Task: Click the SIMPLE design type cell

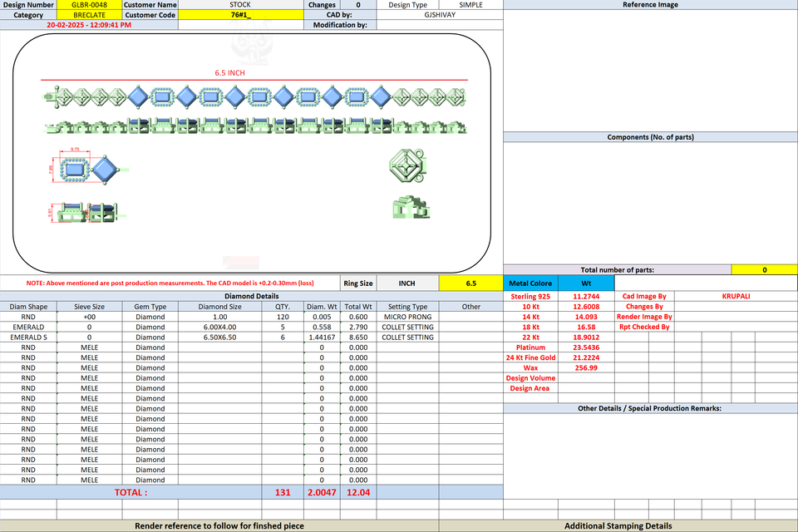Action: (x=470, y=5)
